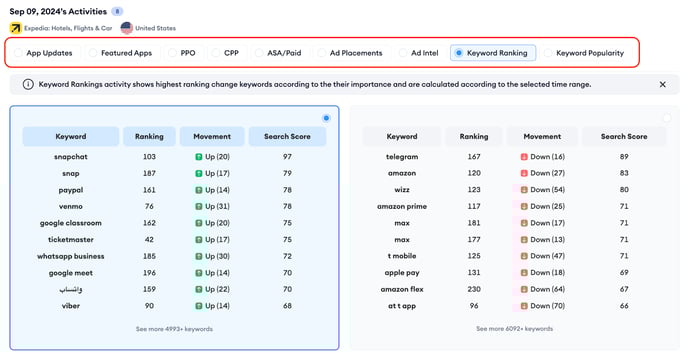Click the Keyword column header in left table
688x364 pixels.
click(71, 136)
